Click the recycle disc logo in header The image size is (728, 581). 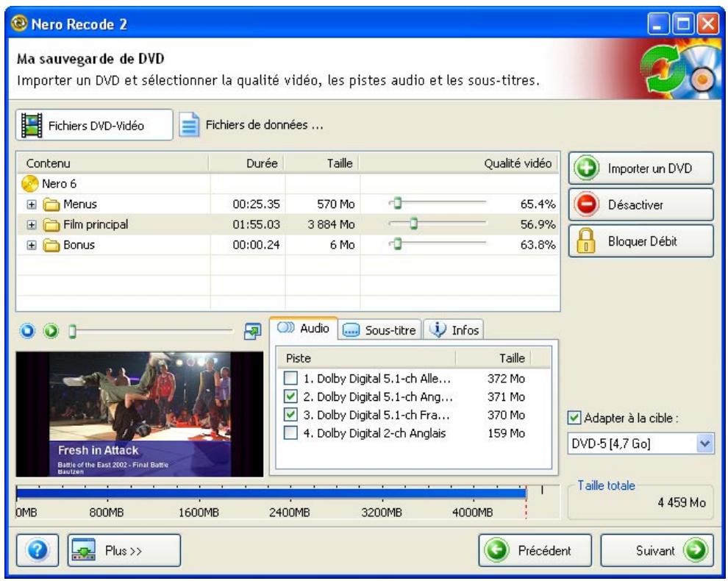[x=681, y=70]
